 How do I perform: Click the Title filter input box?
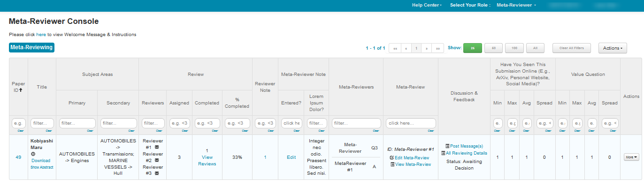[42, 123]
